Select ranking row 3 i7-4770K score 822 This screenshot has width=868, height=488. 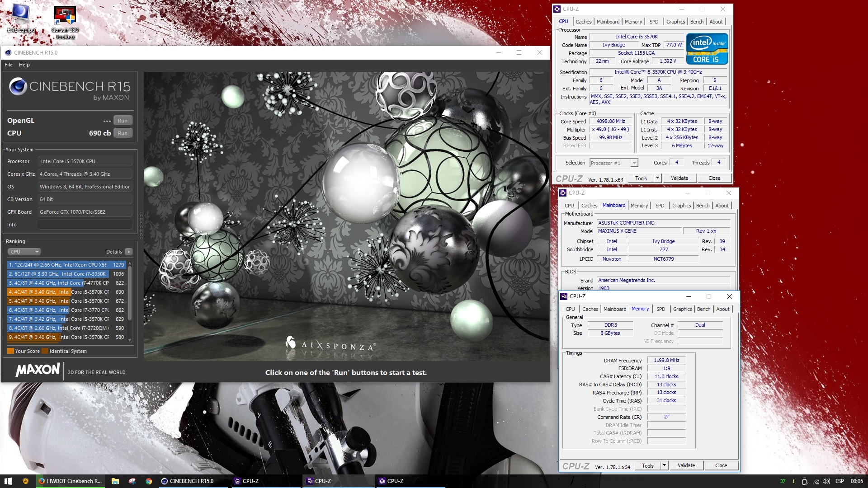(66, 283)
